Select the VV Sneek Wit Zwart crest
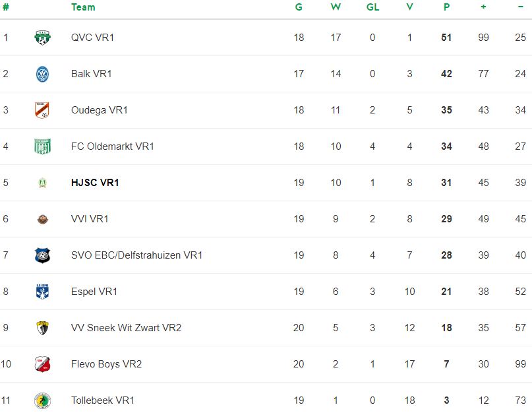Screen dimensions: 532x413 pyautogui.click(x=42, y=328)
